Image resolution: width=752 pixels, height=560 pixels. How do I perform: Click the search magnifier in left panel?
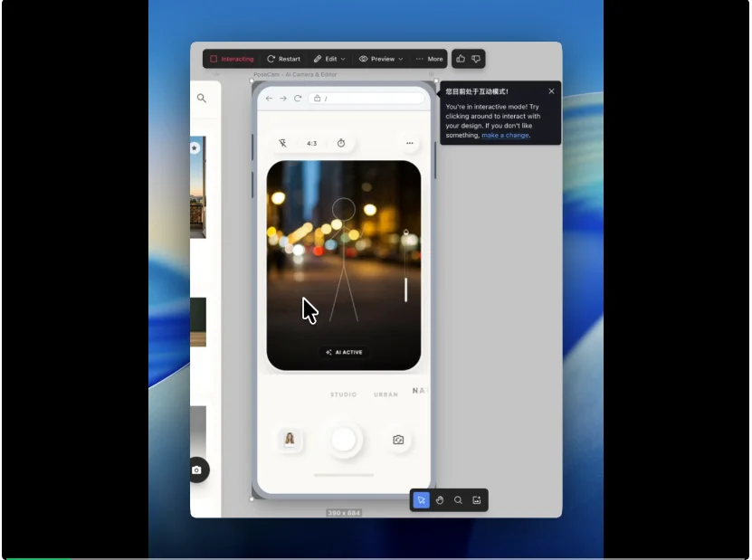coord(202,98)
